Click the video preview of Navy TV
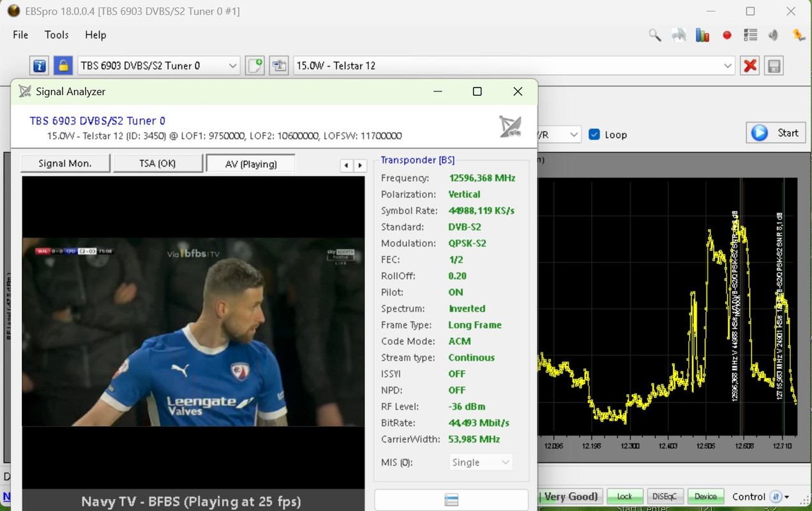 point(193,332)
